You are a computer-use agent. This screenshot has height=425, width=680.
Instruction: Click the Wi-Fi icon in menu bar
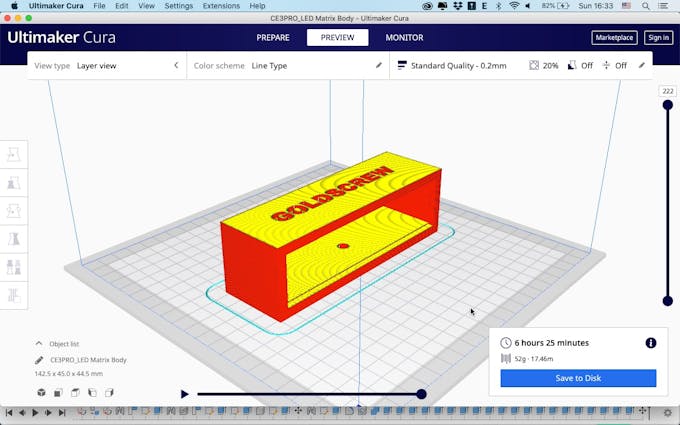tap(514, 6)
